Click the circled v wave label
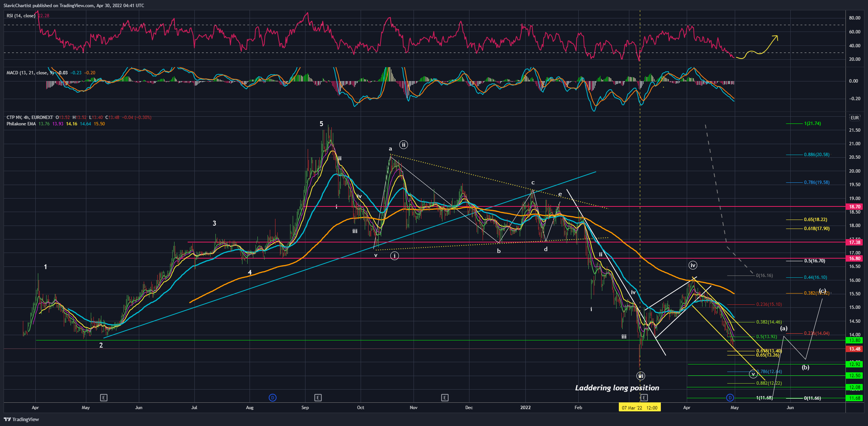This screenshot has width=868, height=426. (x=753, y=374)
